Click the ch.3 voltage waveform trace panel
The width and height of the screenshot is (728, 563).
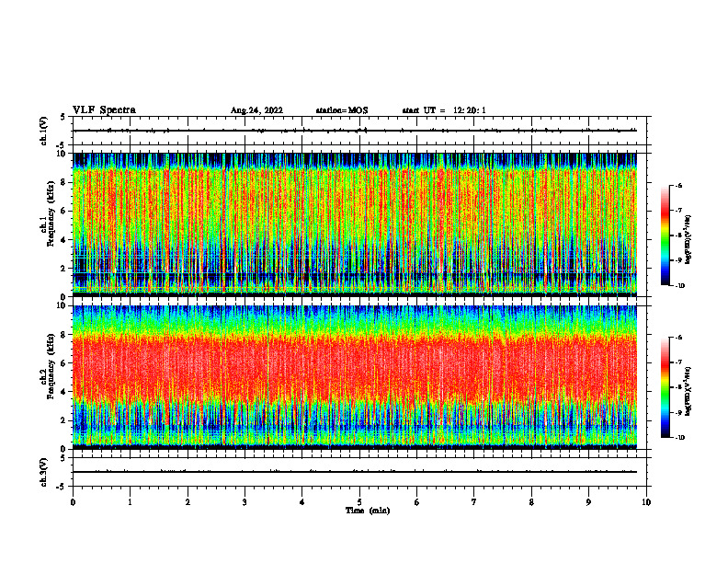coord(359,472)
